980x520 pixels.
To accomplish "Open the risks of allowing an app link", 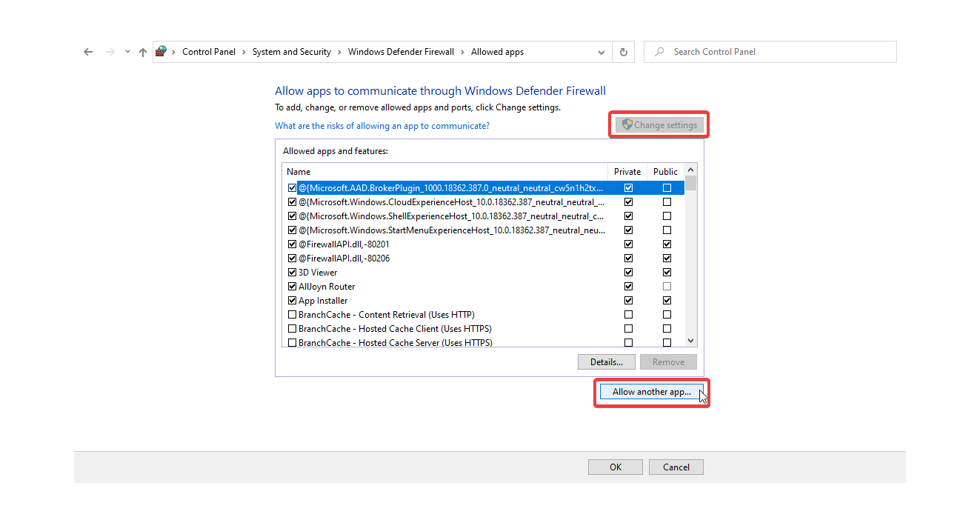I will (x=382, y=126).
